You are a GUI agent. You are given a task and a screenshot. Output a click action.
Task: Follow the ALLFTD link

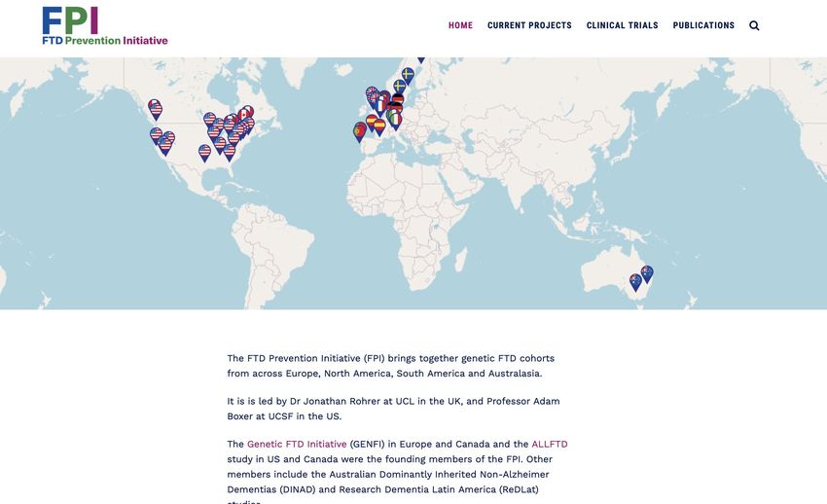[x=550, y=444]
